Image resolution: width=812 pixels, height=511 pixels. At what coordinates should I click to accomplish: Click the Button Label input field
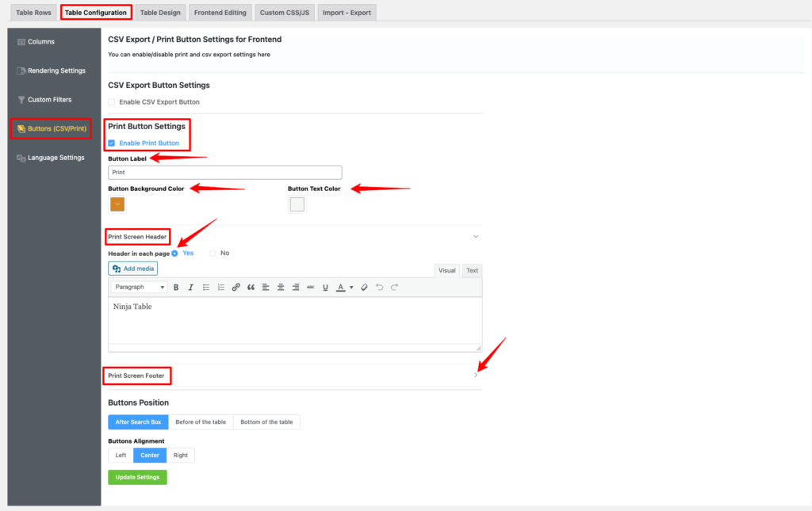[x=224, y=172]
